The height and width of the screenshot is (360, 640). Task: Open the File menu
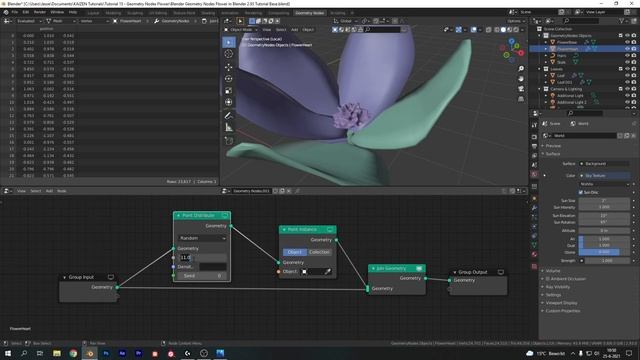click(15, 12)
